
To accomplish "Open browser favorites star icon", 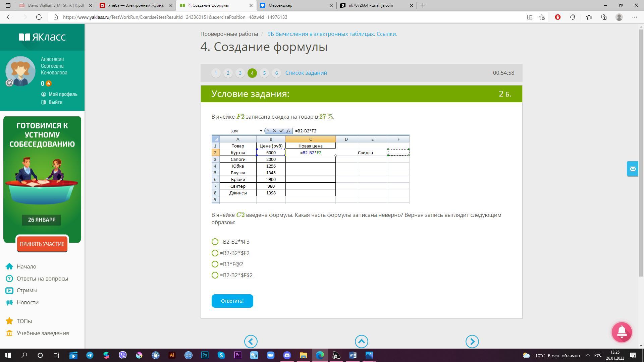I will pos(589,17).
